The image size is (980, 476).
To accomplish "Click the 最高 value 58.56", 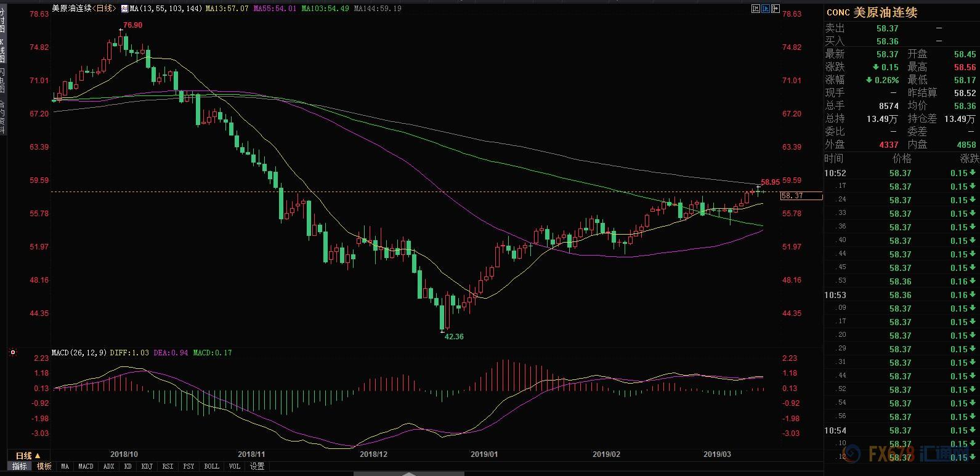I will click(x=965, y=67).
